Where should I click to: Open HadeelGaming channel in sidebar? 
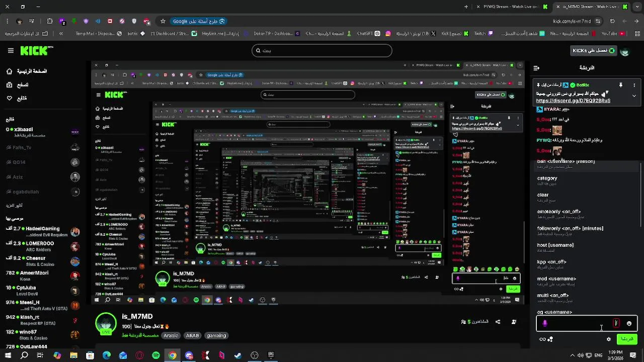pyautogui.click(x=43, y=231)
